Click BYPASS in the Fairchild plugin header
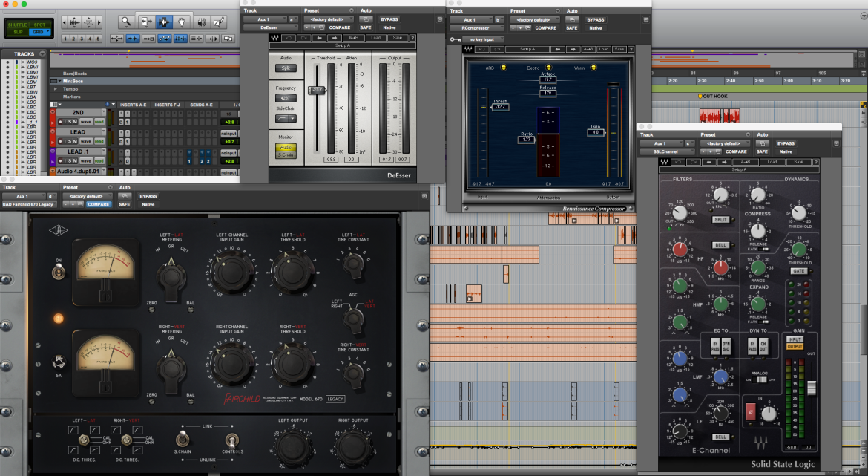The image size is (868, 476). 148,196
